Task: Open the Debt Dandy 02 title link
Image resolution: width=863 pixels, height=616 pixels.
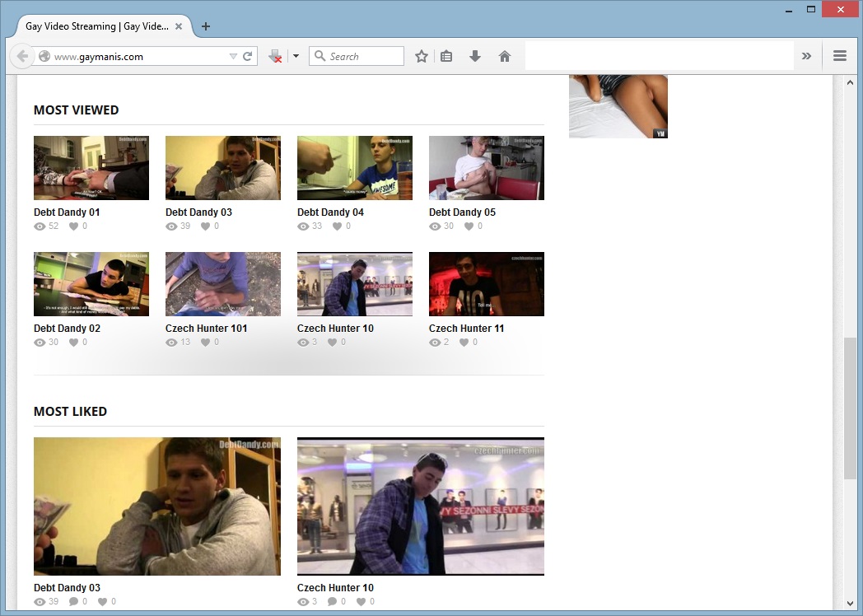Action: click(67, 328)
